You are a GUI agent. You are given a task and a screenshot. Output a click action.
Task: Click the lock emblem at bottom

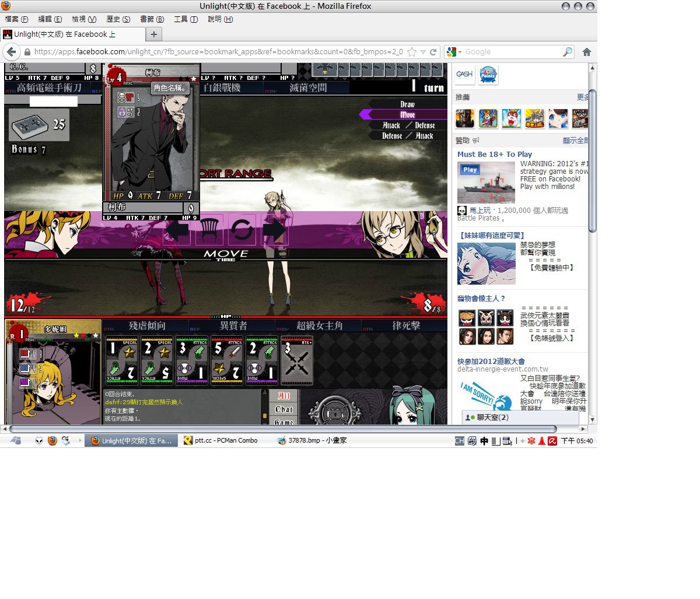[335, 412]
